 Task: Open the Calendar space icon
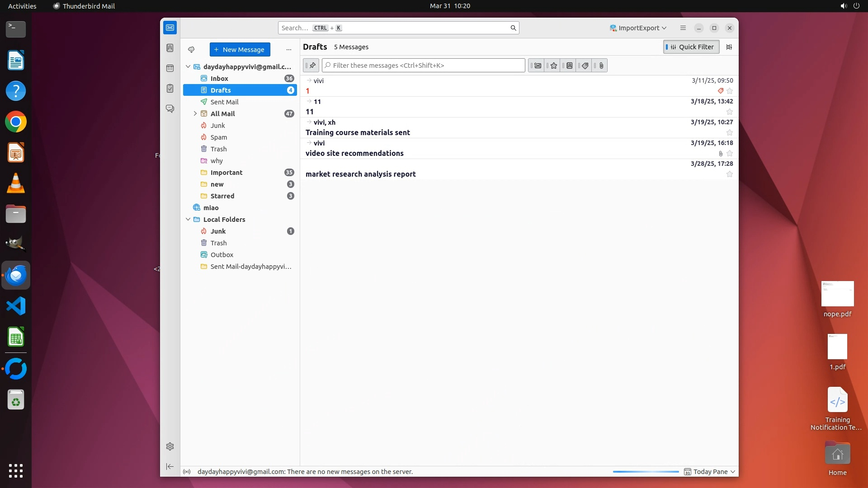170,68
